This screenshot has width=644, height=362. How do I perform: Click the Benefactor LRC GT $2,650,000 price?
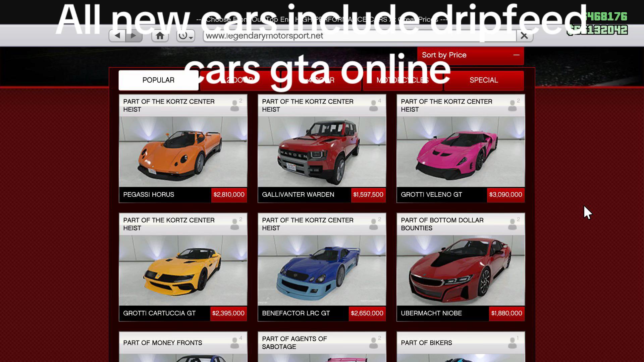[367, 313]
